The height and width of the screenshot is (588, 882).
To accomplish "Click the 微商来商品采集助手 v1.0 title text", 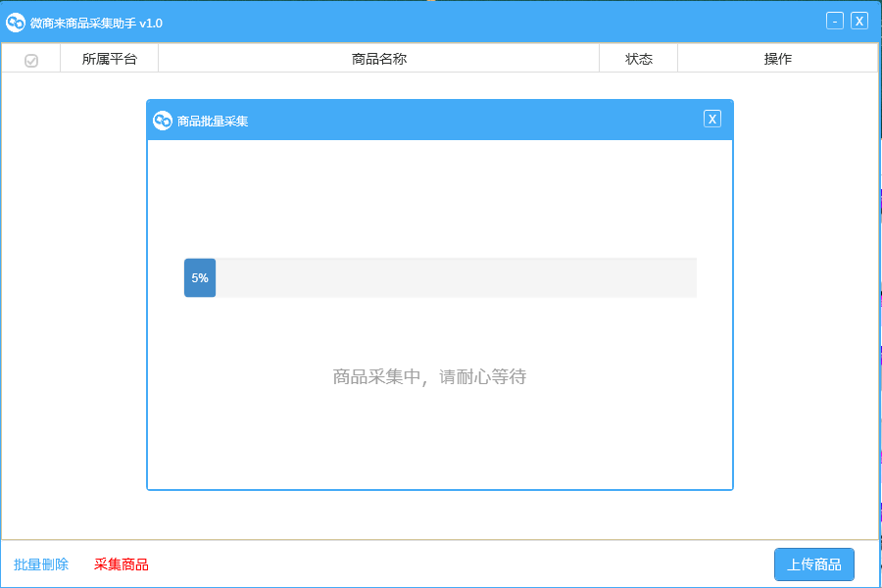I will [x=96, y=23].
